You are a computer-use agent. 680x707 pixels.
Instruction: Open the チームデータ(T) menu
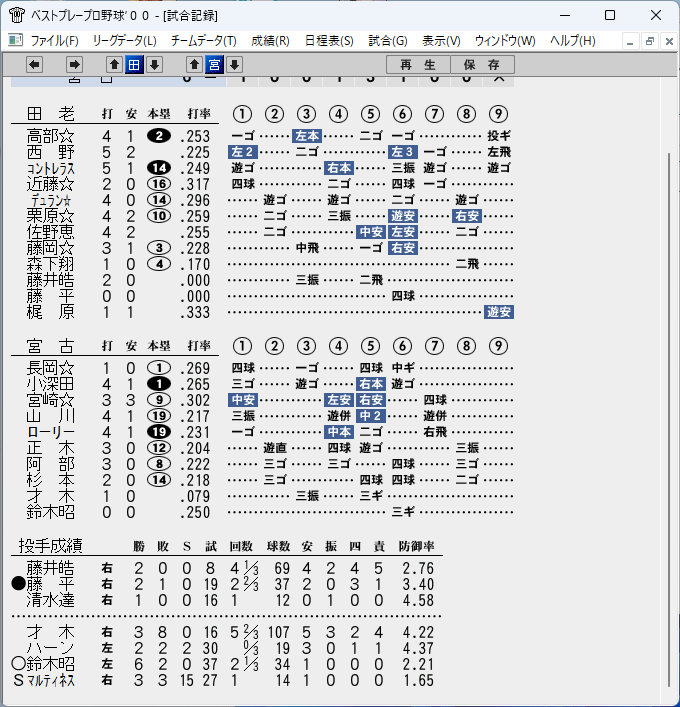203,41
